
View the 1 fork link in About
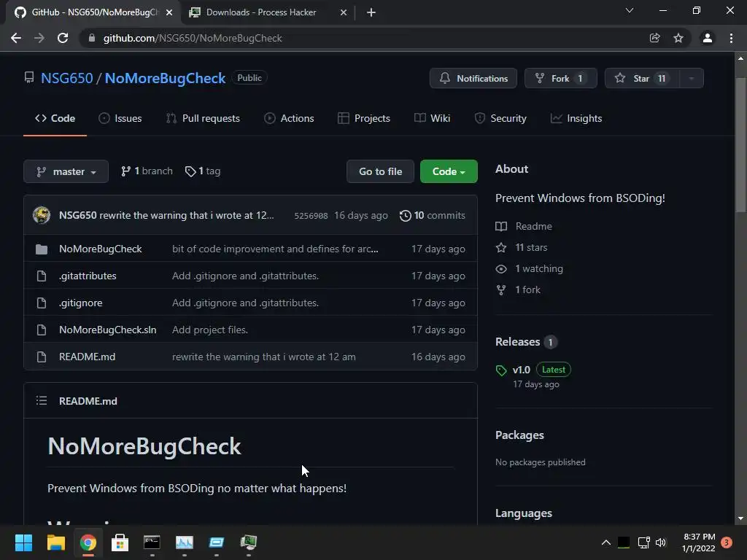click(x=518, y=289)
